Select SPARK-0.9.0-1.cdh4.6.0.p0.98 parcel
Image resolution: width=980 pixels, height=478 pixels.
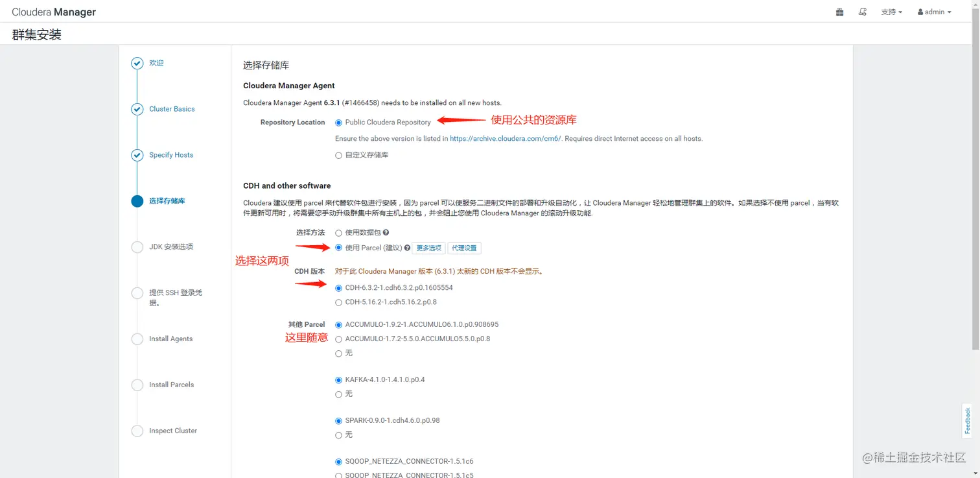(x=338, y=421)
